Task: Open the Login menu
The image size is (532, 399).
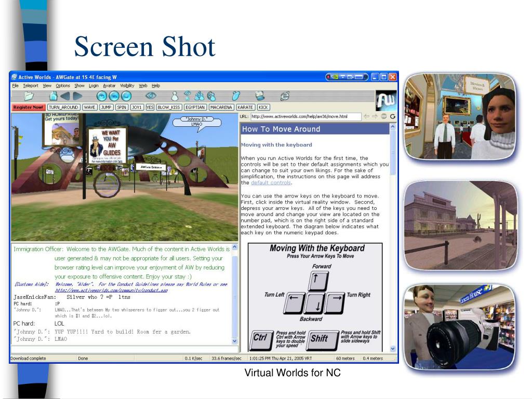Action: click(94, 86)
